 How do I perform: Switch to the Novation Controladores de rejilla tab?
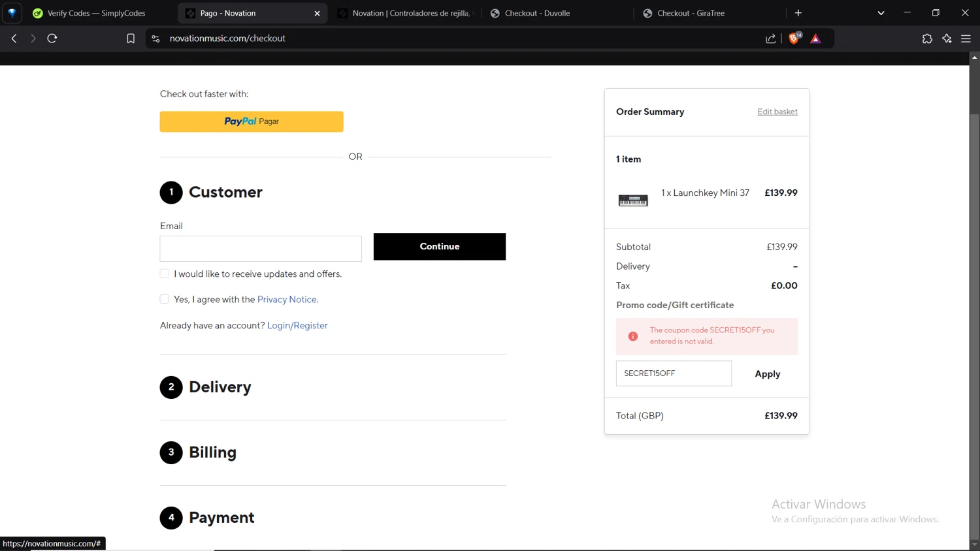[x=404, y=13]
